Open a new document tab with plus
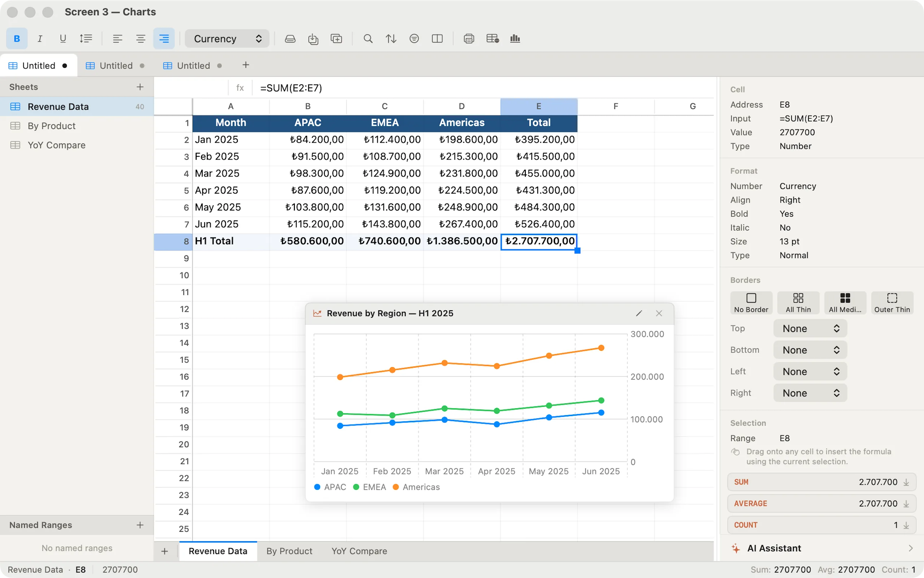 (246, 65)
